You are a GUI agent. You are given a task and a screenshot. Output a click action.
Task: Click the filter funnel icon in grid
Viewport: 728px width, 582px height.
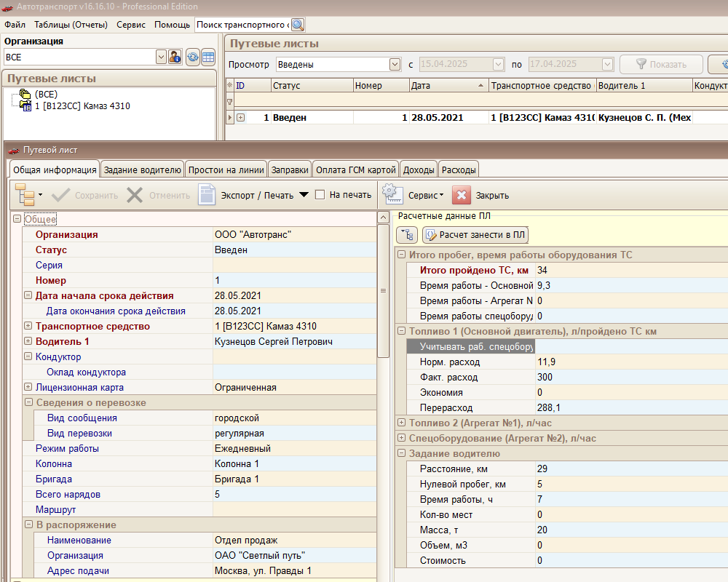pos(230,102)
